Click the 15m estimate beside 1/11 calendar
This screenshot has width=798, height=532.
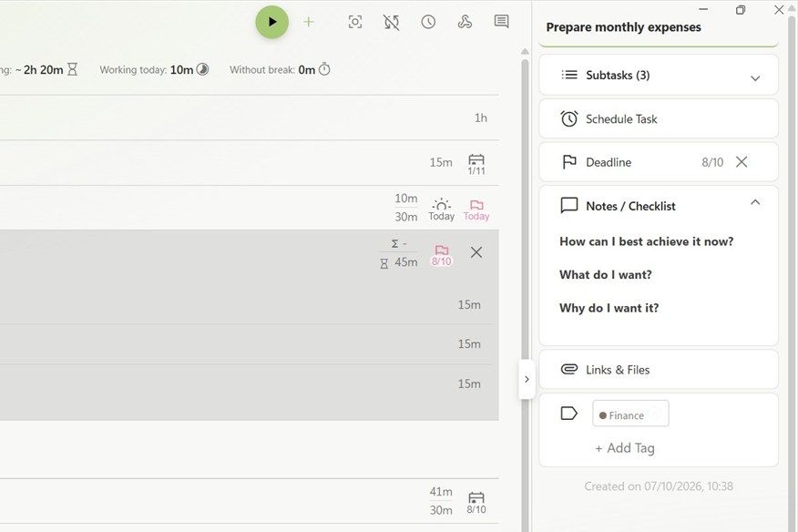tap(441, 162)
